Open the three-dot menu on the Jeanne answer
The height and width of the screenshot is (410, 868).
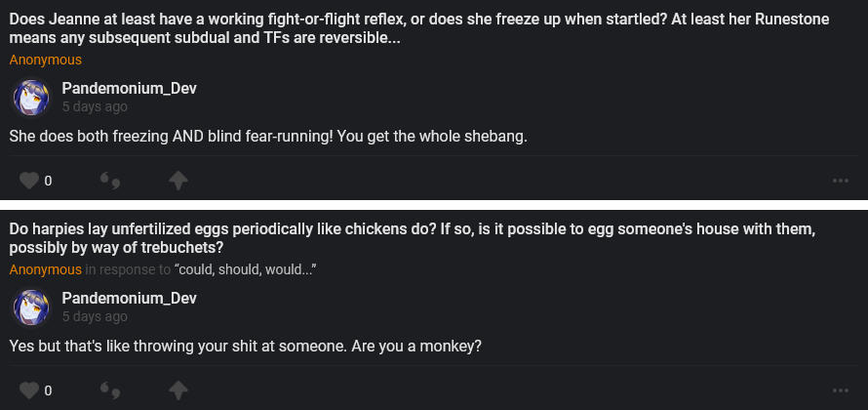coord(840,181)
